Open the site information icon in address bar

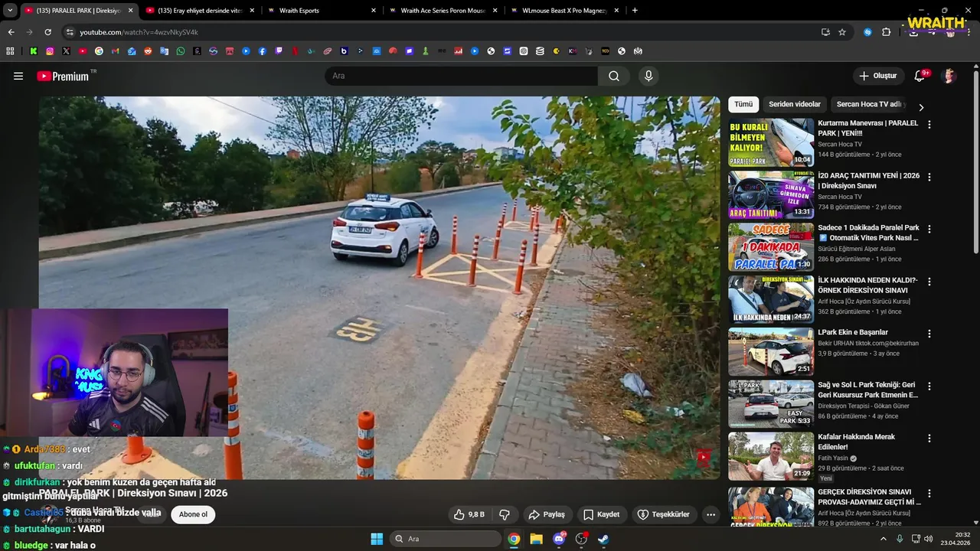(x=70, y=32)
